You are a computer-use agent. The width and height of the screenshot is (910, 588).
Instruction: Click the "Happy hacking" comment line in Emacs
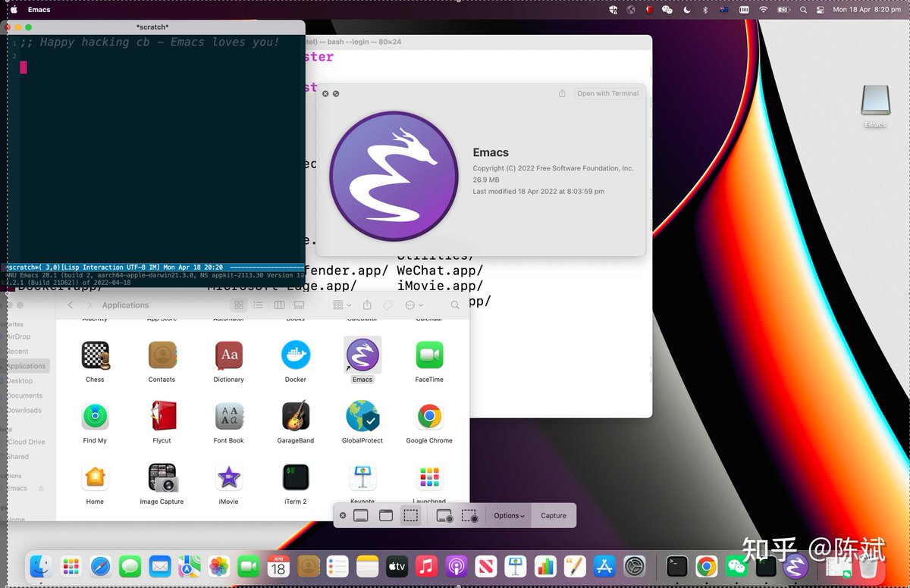click(x=149, y=42)
